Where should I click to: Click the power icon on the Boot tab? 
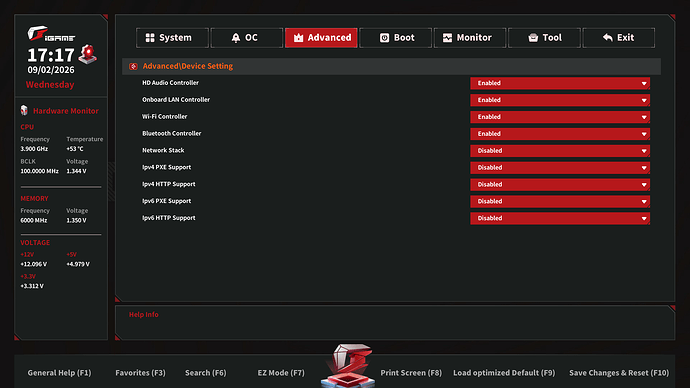[x=384, y=38]
